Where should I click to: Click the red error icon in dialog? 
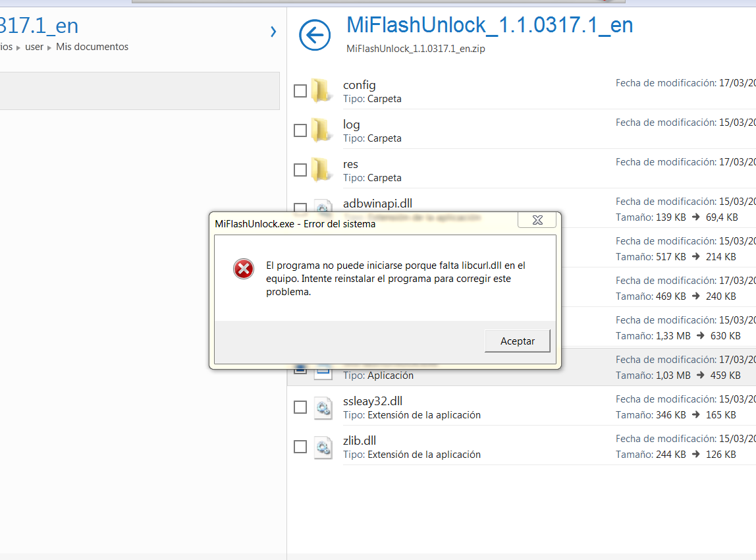pyautogui.click(x=244, y=269)
